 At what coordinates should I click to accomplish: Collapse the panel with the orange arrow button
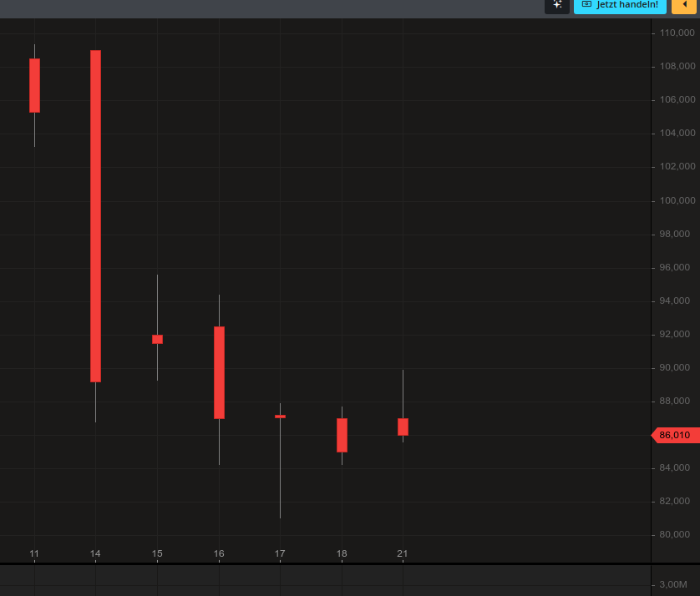tap(685, 5)
